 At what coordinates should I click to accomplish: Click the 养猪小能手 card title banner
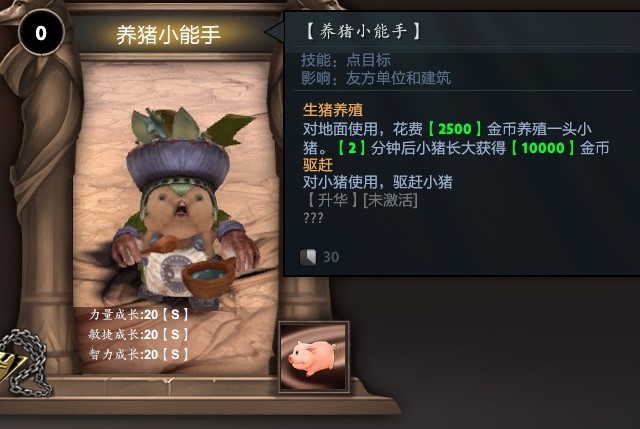pyautogui.click(x=169, y=34)
